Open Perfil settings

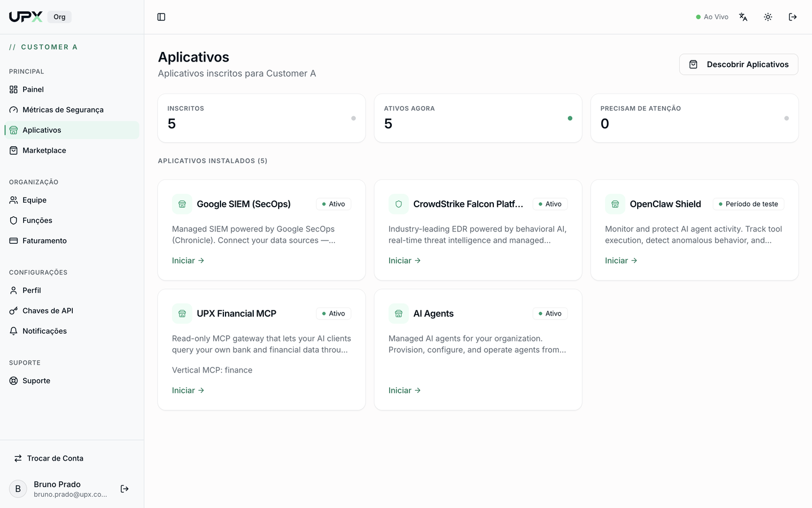(72, 290)
